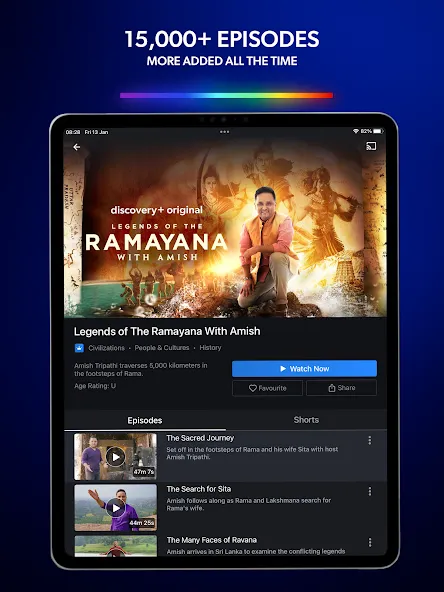Open options menu for The Sacred Journey
The width and height of the screenshot is (444, 592).
(x=370, y=440)
